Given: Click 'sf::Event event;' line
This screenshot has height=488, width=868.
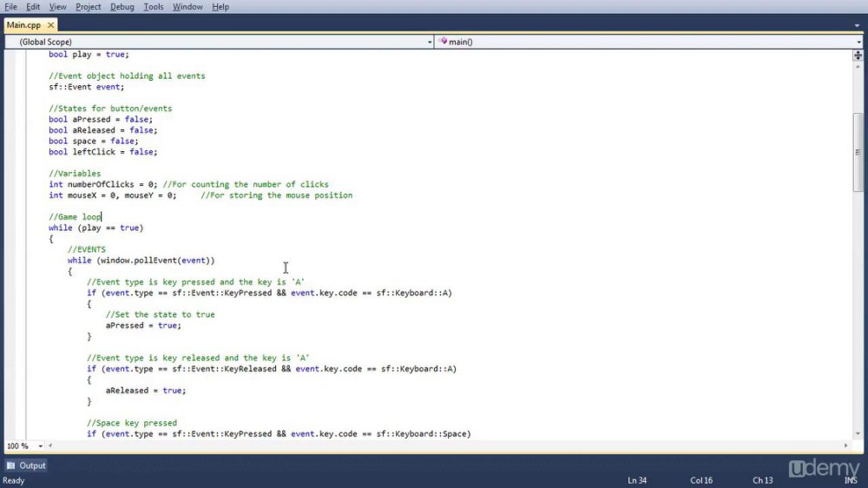Looking at the screenshot, I should [86, 87].
